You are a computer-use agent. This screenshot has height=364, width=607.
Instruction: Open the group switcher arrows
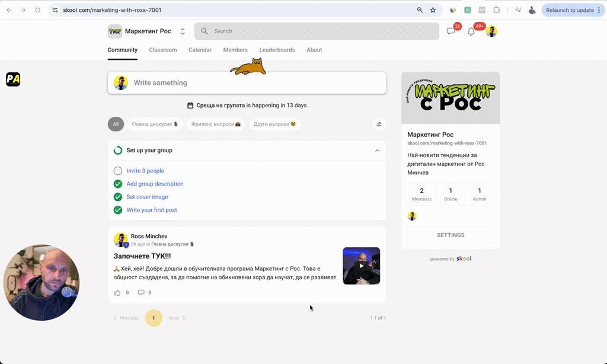(183, 31)
